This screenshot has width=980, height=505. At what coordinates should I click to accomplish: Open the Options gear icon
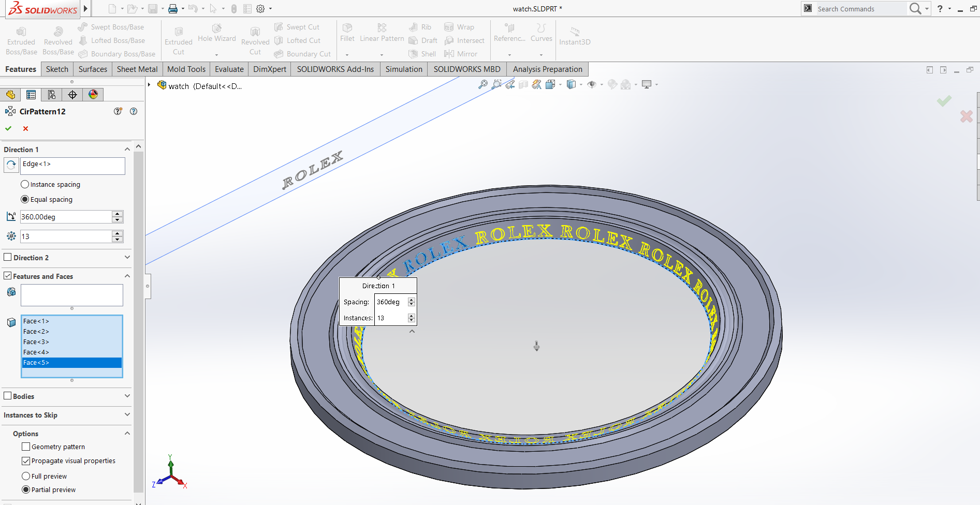pos(260,9)
